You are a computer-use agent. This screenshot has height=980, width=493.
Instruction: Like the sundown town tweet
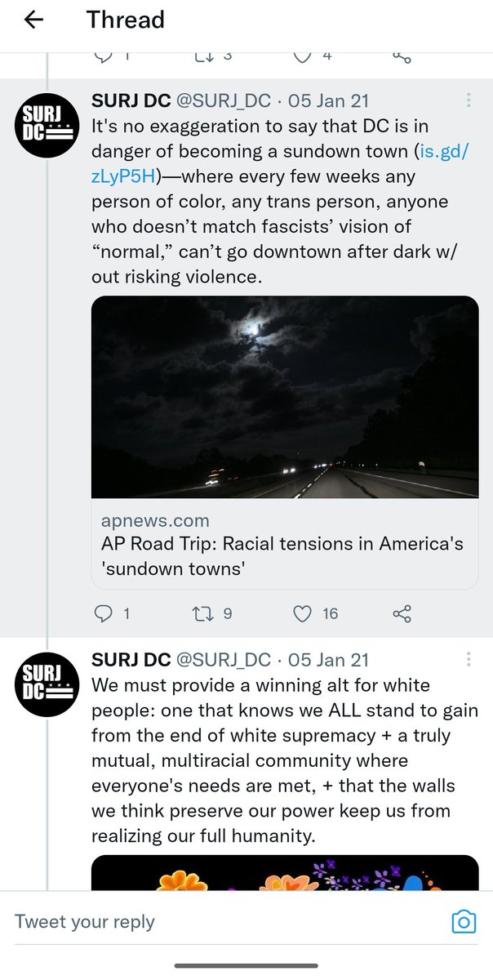point(303,613)
